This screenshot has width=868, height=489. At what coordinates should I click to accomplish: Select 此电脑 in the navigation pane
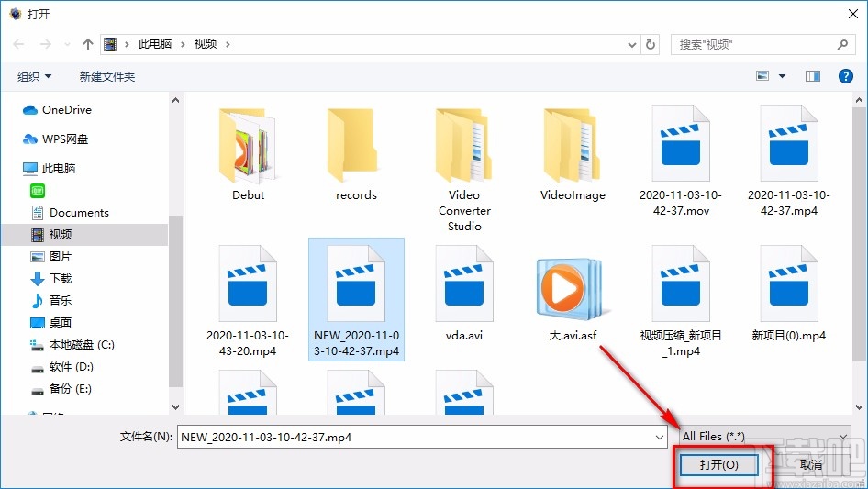[49, 169]
